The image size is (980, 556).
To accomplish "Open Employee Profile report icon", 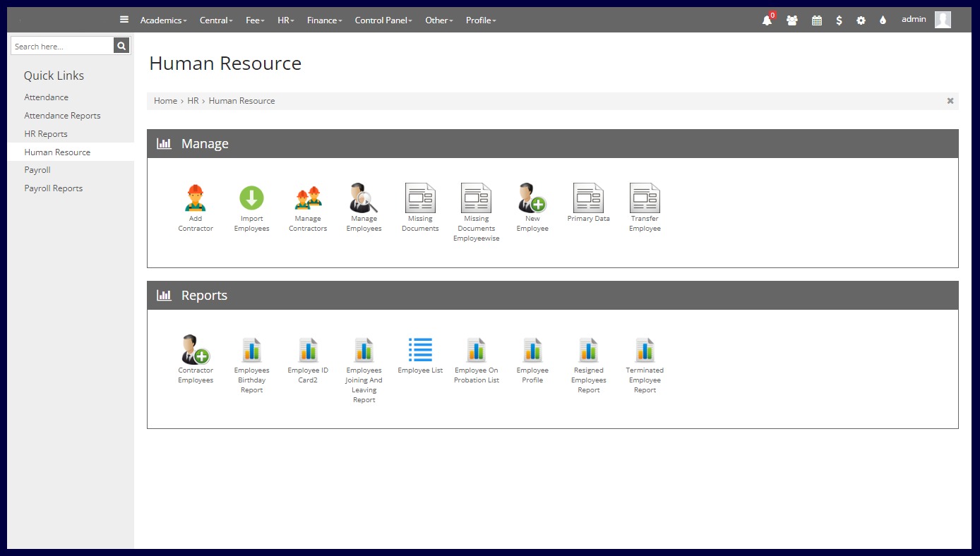I will [532, 350].
